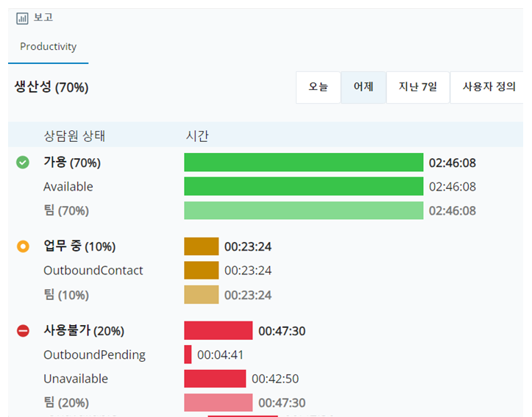Click the pink 팀 (20%) bar
Screen dimensions: 532x417
(219, 402)
